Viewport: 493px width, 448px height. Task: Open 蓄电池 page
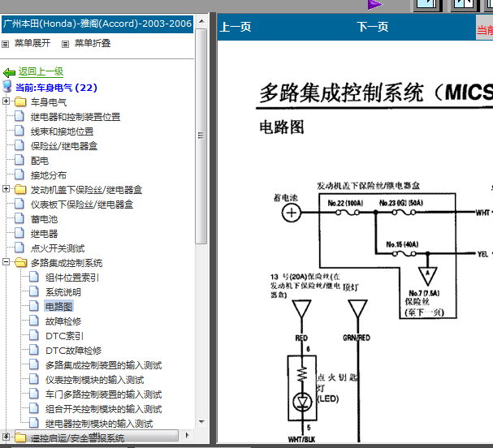[44, 219]
